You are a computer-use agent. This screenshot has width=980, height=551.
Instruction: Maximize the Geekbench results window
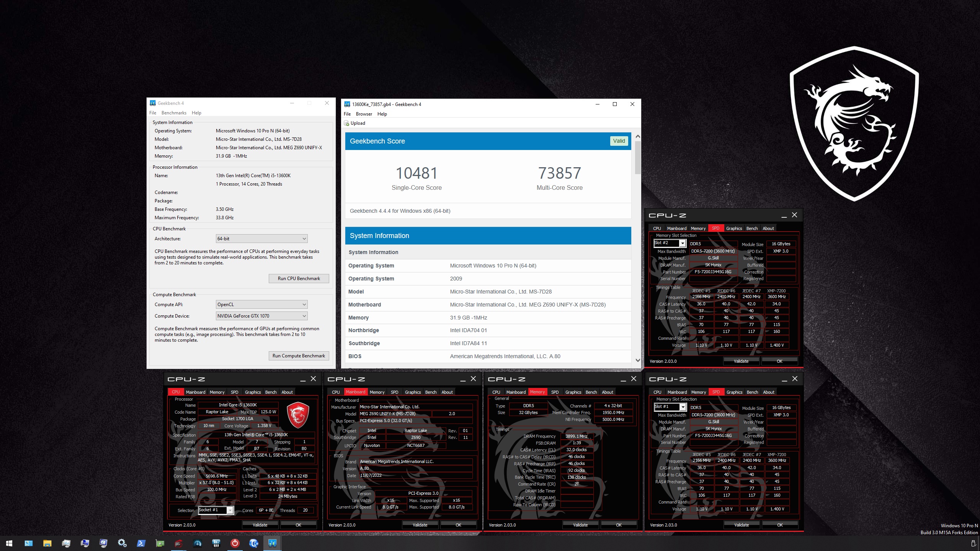(x=615, y=104)
